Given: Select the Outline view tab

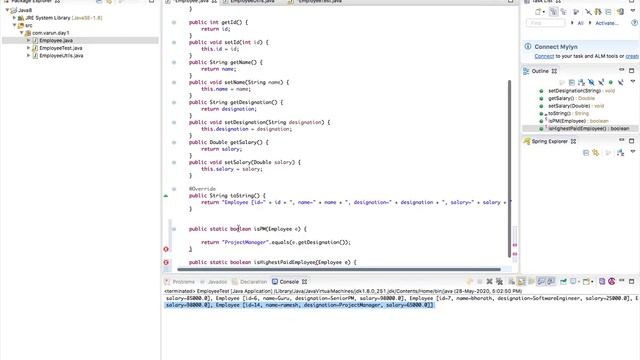Looking at the screenshot, I should click(540, 71).
